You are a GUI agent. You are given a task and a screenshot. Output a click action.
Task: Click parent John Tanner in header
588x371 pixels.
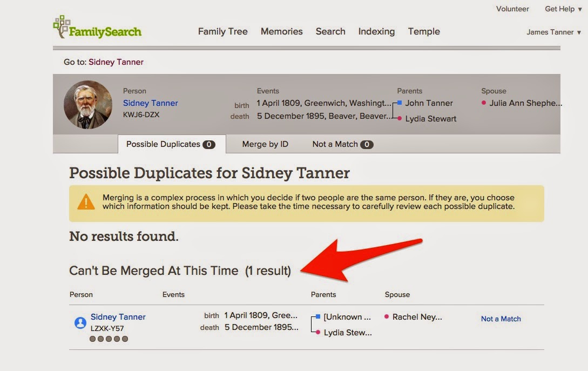[x=429, y=103]
